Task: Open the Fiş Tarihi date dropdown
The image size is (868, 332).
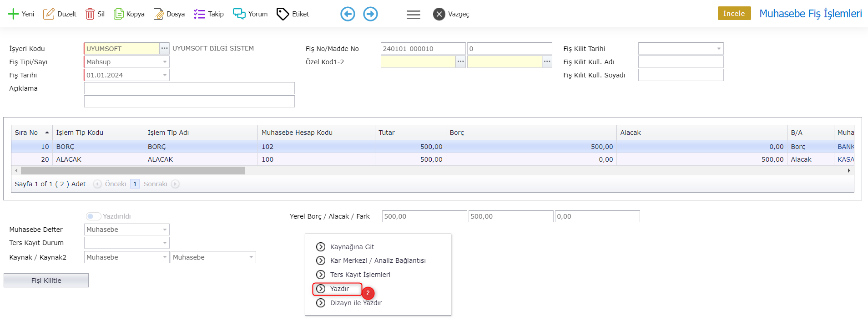Action: [165, 75]
